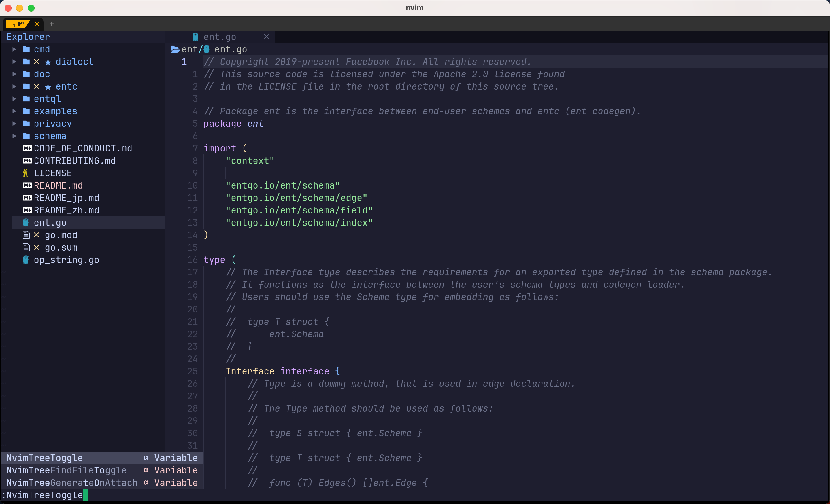
Task: Click the git X marker on entc
Action: tap(37, 86)
